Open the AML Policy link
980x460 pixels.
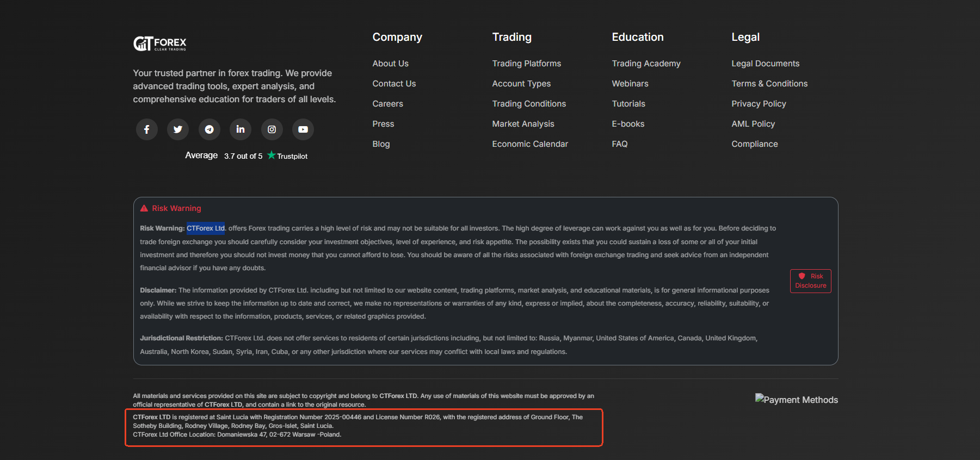[753, 124]
